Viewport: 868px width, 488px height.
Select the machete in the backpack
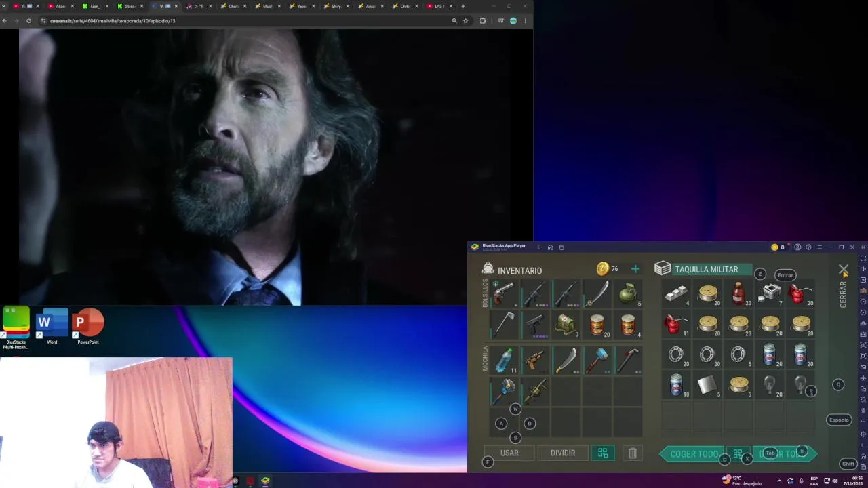tap(566, 360)
